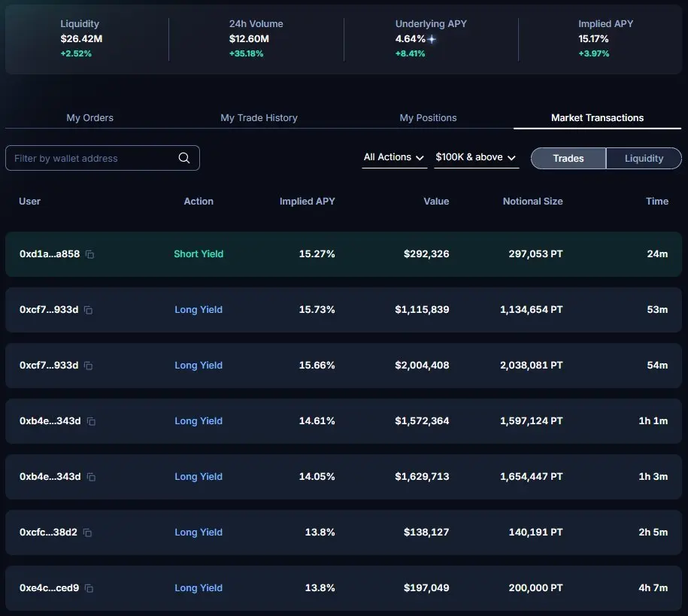This screenshot has height=616, width=688.
Task: Click the search magnifier icon
Action: (x=184, y=158)
